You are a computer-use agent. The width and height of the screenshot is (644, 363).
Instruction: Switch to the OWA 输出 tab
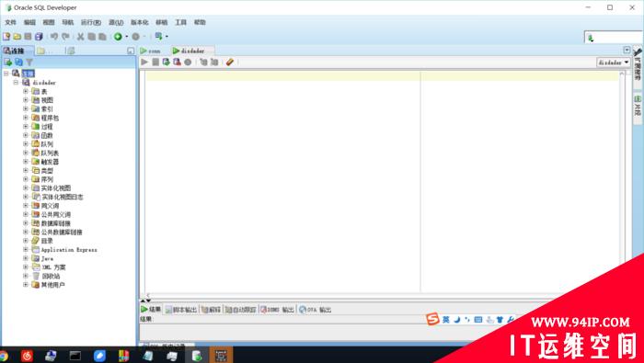pyautogui.click(x=315, y=310)
